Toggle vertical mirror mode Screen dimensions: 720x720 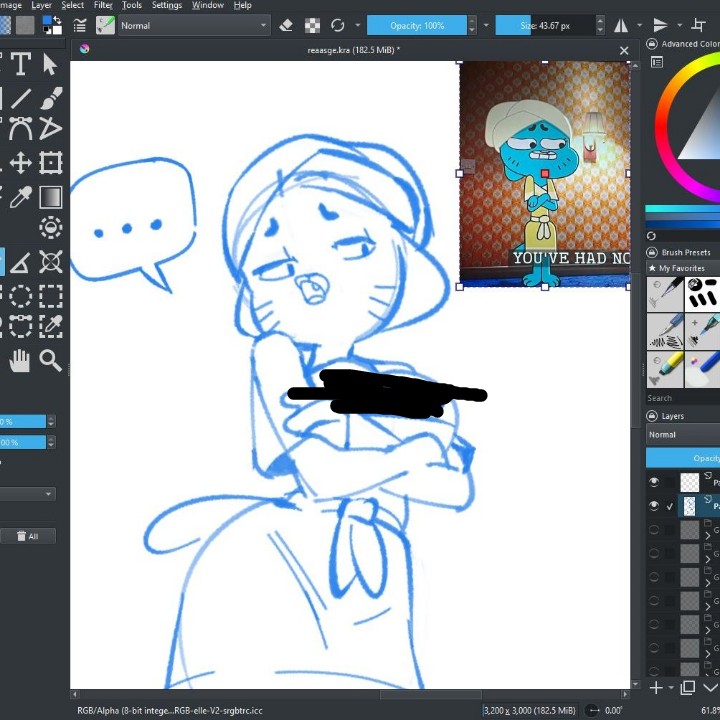tap(660, 25)
